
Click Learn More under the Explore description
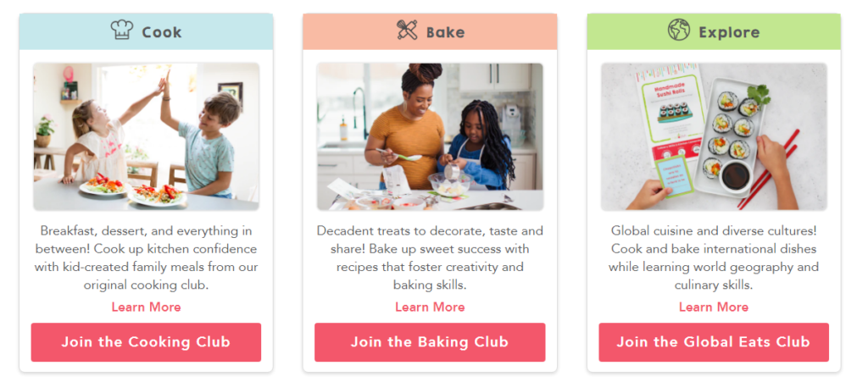tap(714, 307)
